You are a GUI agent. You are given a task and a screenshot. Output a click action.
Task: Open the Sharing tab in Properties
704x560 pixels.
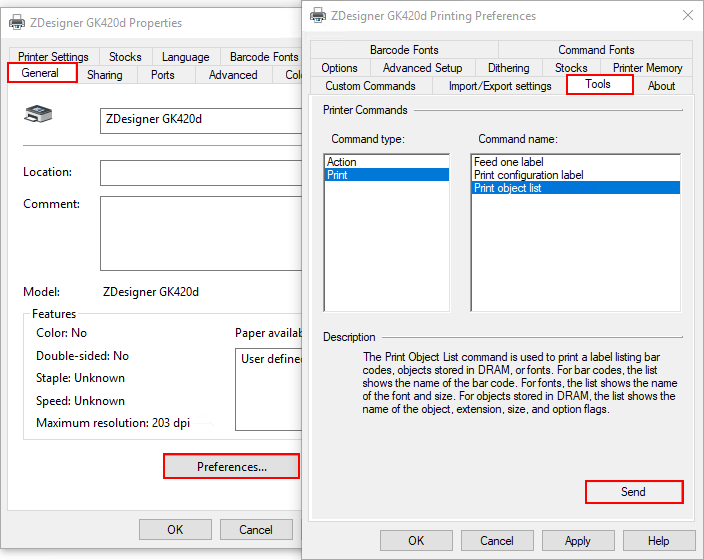point(105,75)
